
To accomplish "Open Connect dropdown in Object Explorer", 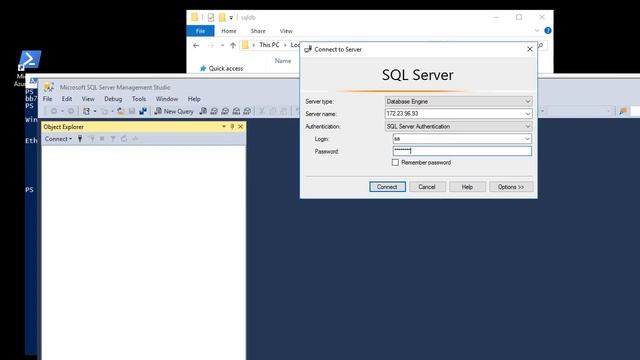I will tap(58, 139).
